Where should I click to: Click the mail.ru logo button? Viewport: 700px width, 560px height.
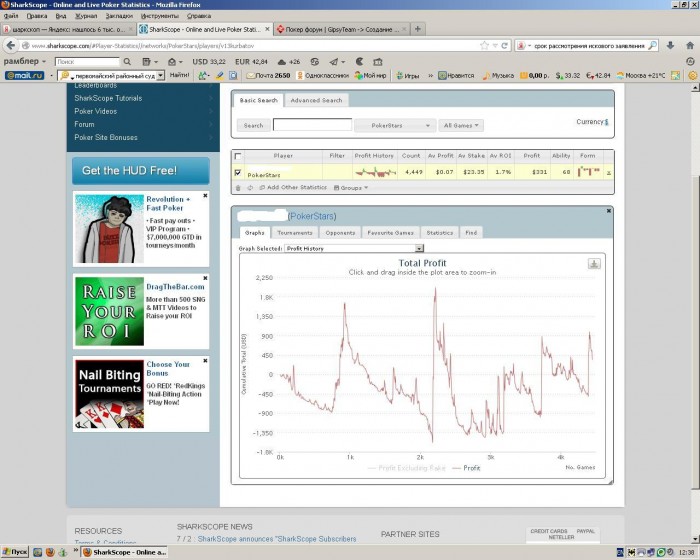(x=25, y=75)
